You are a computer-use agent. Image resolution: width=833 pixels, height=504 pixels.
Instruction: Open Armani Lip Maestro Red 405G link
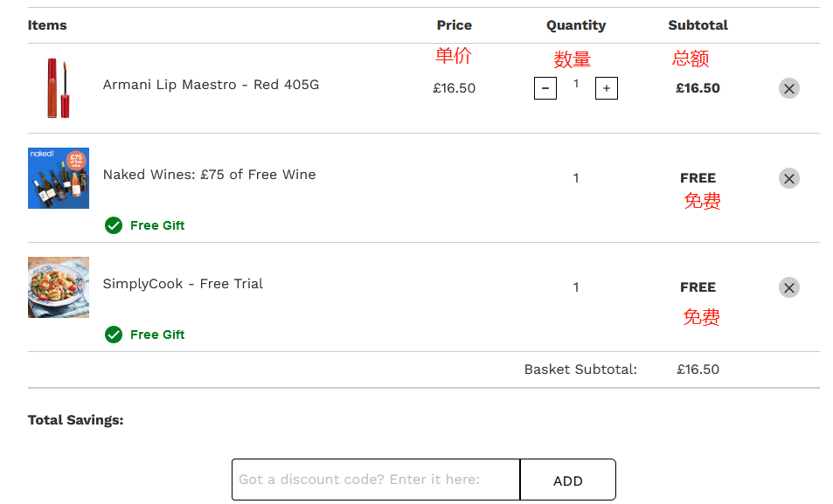tap(211, 85)
